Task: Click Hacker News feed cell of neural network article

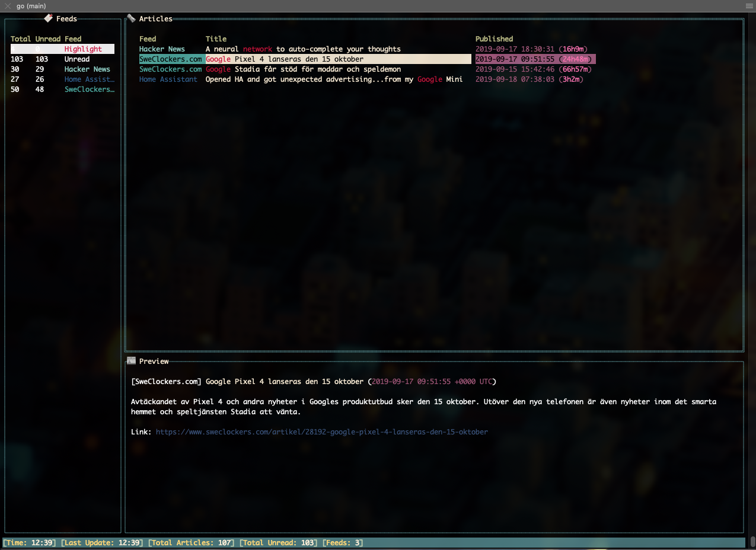Action: [162, 49]
